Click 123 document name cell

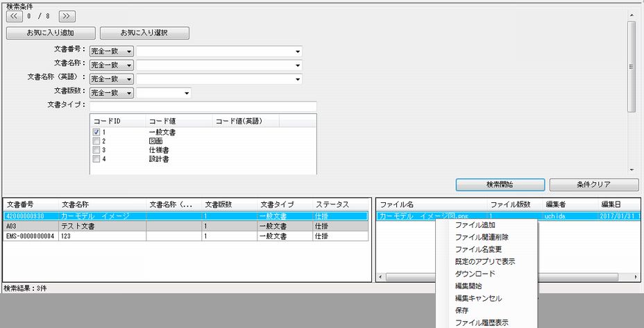(x=102, y=236)
